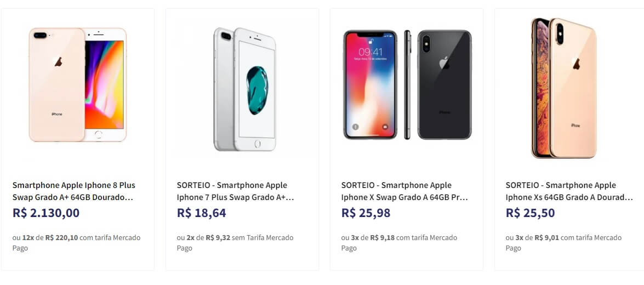
Task: Select the R$ 25,50 price
Action: click(530, 213)
